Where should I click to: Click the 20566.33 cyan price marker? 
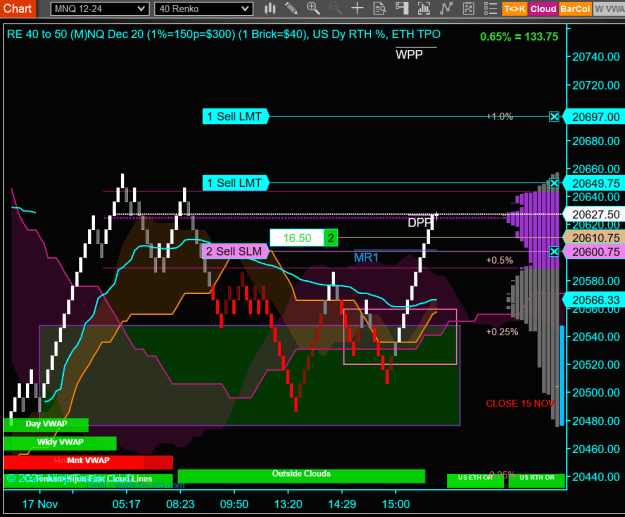(x=595, y=300)
